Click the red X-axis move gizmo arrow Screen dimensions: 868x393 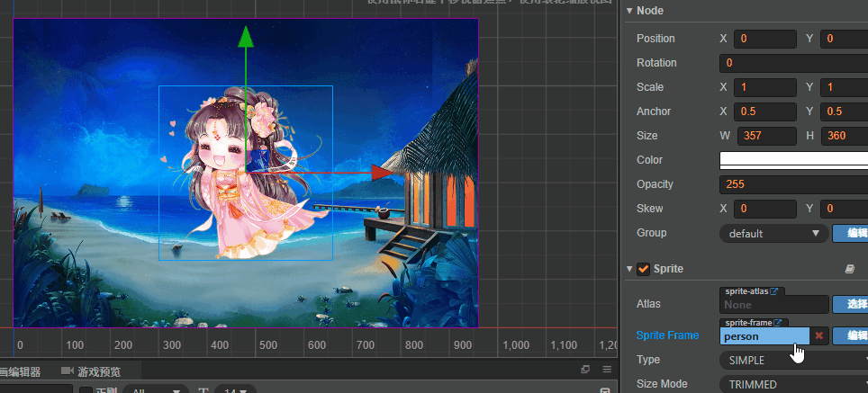pyautogui.click(x=382, y=173)
